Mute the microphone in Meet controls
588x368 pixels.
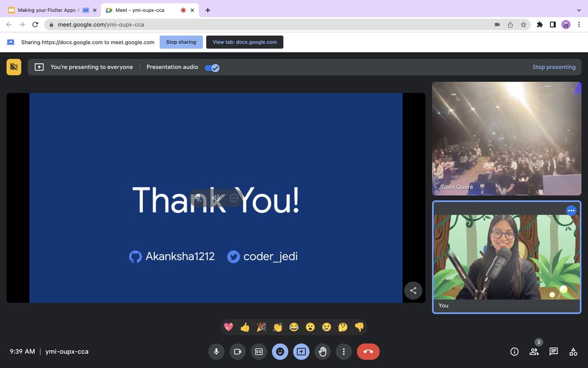(216, 351)
